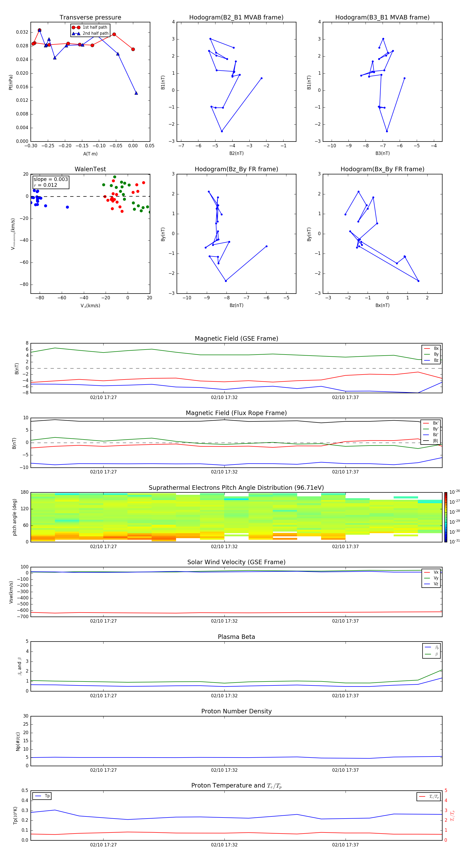The image size is (473, 868).
Task: Click the "Plasma Beta" panel title
Action: (x=236, y=637)
